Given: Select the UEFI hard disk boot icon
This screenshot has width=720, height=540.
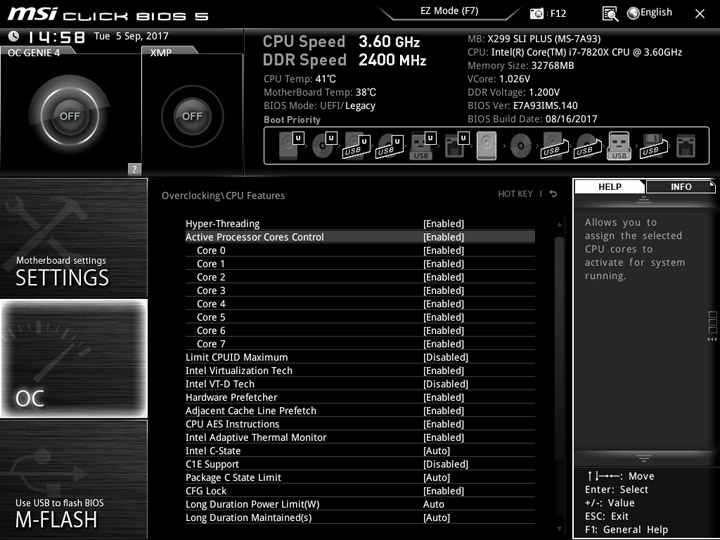Looking at the screenshot, I should point(291,146).
